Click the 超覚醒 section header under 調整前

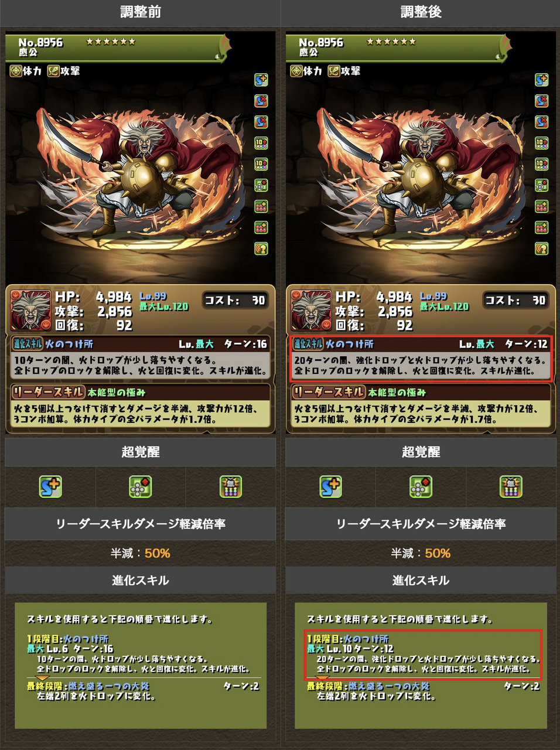(x=141, y=452)
